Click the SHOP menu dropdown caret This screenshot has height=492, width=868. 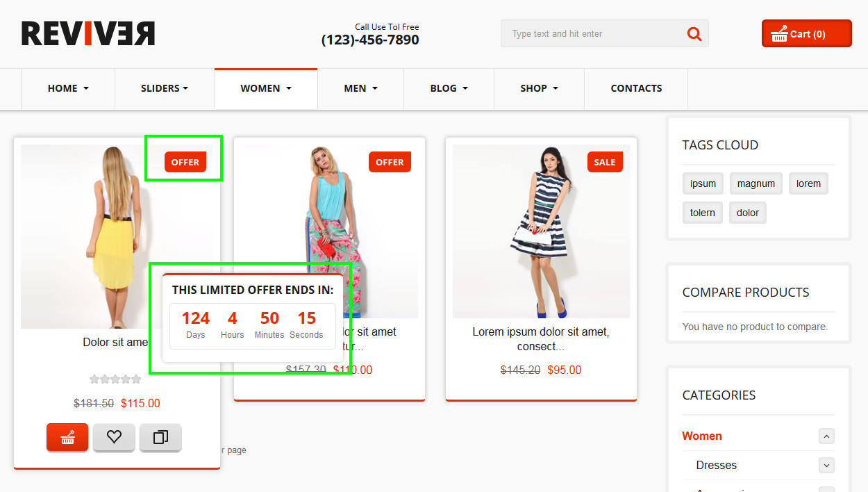pos(556,89)
